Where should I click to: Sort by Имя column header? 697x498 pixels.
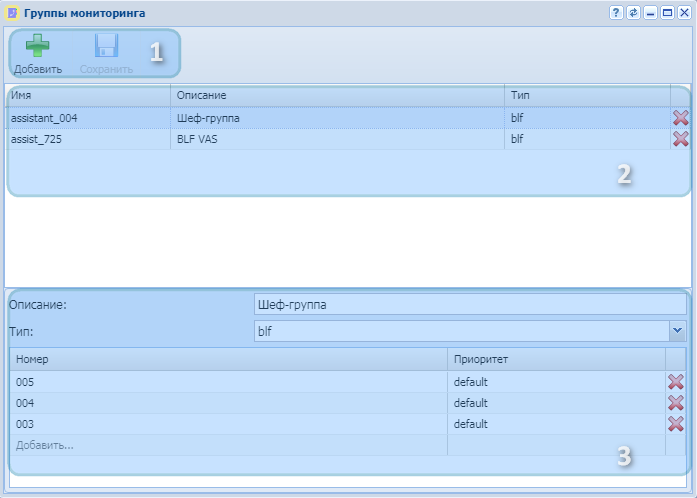[x=88, y=95]
